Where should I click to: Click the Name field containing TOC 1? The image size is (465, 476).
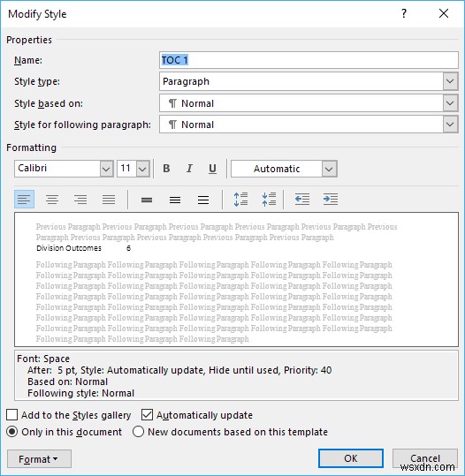309,60
